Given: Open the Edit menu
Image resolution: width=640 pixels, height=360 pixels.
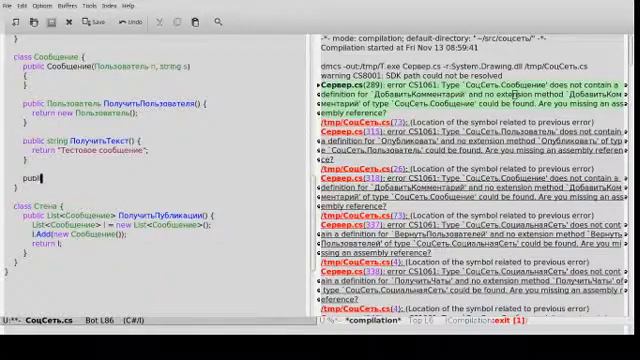Looking at the screenshot, I should [x=22, y=6].
